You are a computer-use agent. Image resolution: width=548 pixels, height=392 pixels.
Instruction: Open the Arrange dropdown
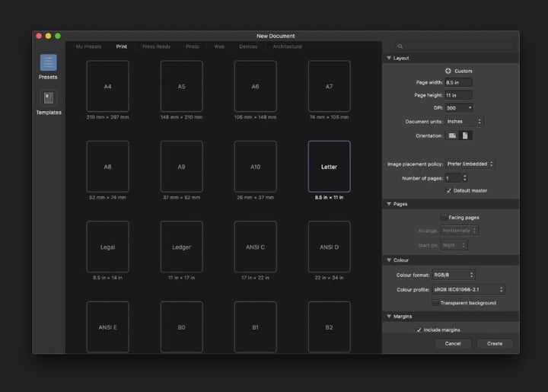pyautogui.click(x=459, y=231)
